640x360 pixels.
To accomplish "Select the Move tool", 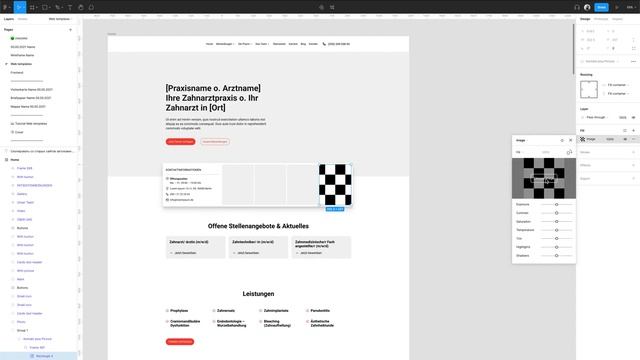I will click(x=19, y=7).
